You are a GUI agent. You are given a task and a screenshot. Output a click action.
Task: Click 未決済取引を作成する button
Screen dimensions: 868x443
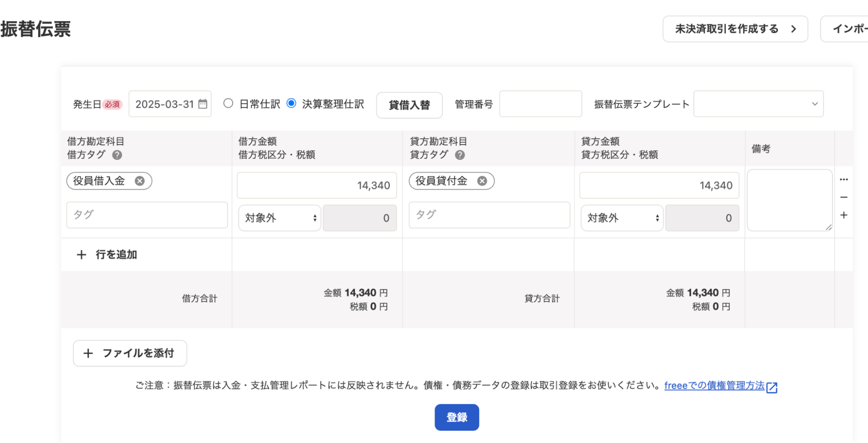pyautogui.click(x=735, y=29)
